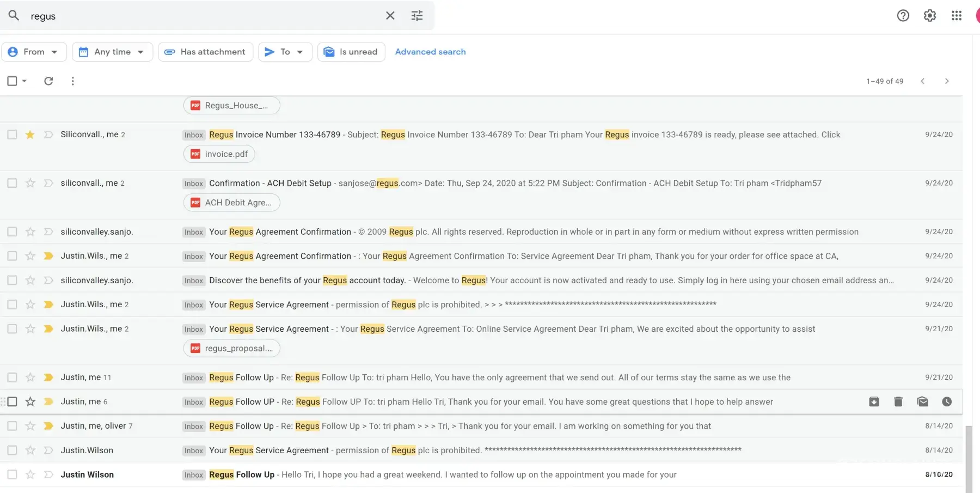Expand the From filter dropdown
This screenshot has width=980, height=493.
(x=34, y=52)
